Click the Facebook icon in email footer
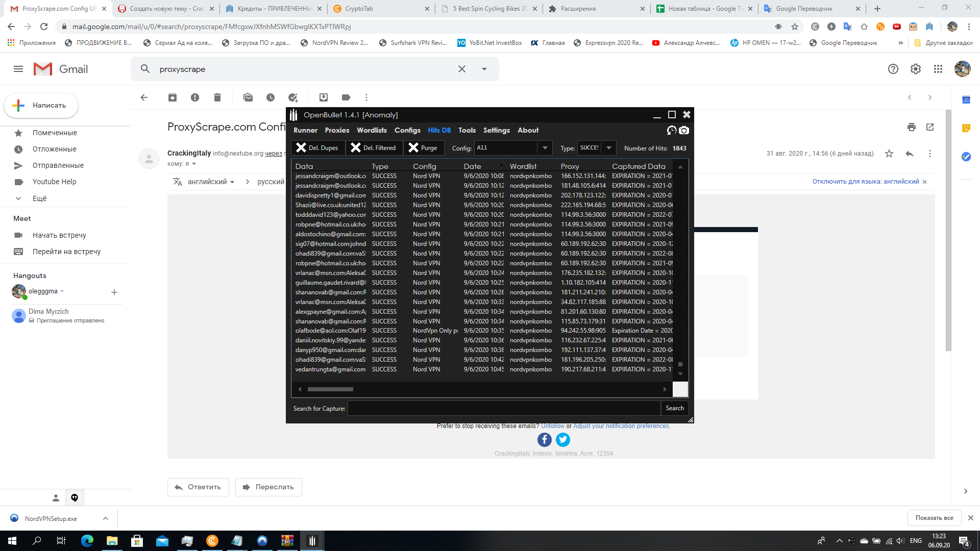The width and height of the screenshot is (980, 551). [x=544, y=440]
